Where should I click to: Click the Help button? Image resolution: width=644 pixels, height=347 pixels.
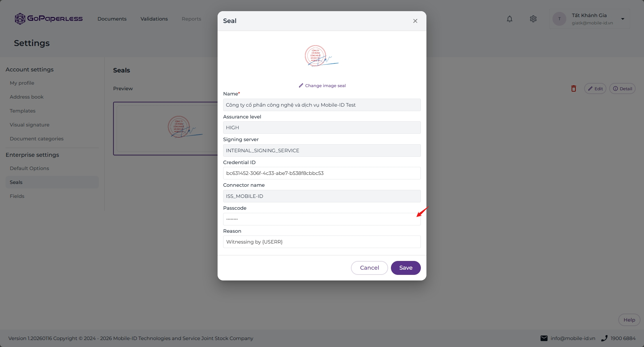pyautogui.click(x=629, y=320)
